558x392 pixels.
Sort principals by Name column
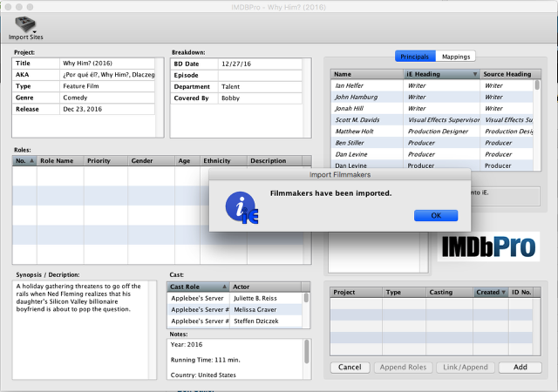(x=367, y=74)
